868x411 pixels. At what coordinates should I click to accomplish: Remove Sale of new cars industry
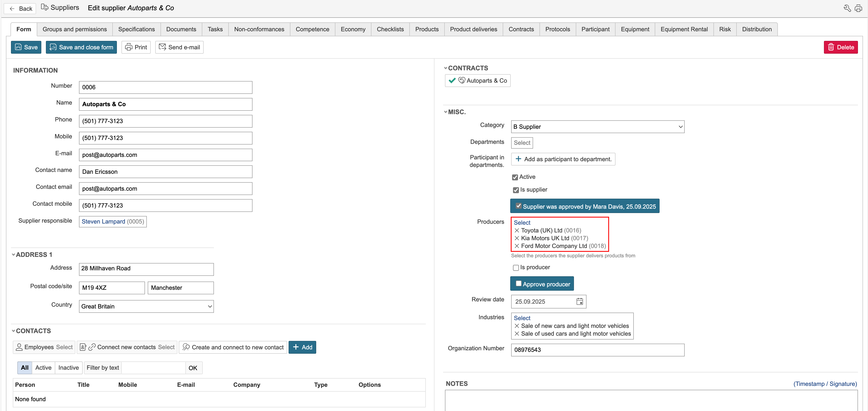517,326
